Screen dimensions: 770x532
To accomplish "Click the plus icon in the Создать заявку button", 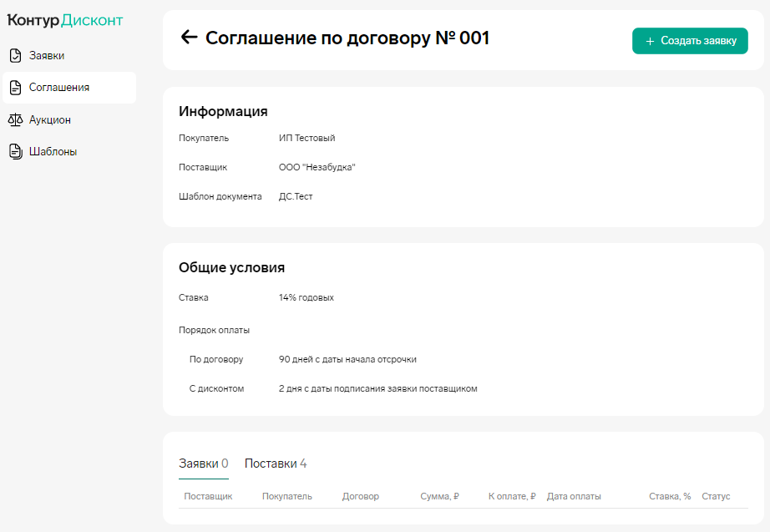I will tap(650, 41).
